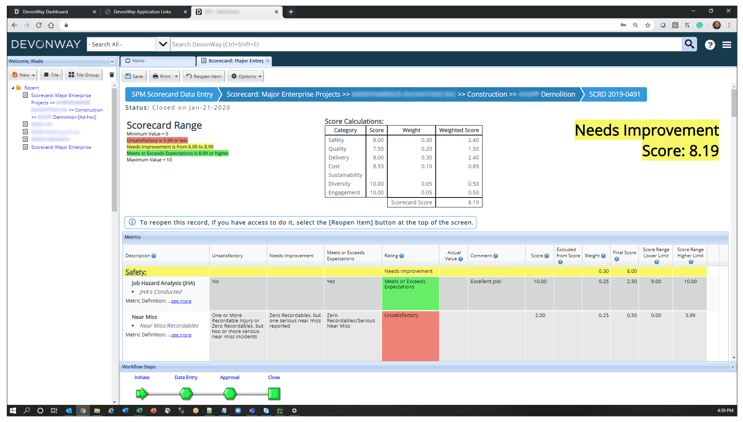Click the red Unsatisfactory rating cell

coord(410,336)
